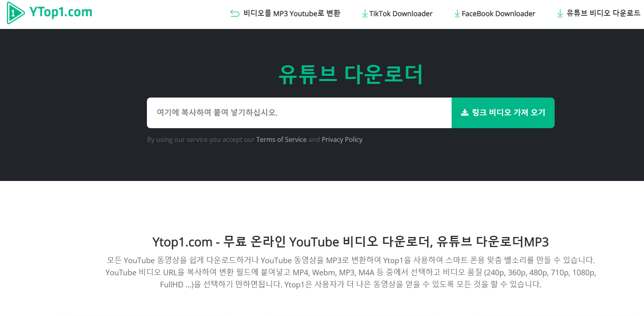Focus the 여기에 복사하여 붙여 넣기하십시오 URL field
Screen dimensions: 644x316
[x=299, y=113]
